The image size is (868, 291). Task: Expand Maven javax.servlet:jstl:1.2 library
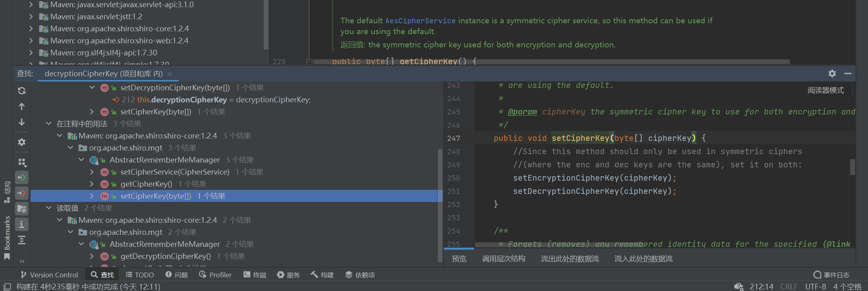[x=31, y=16]
